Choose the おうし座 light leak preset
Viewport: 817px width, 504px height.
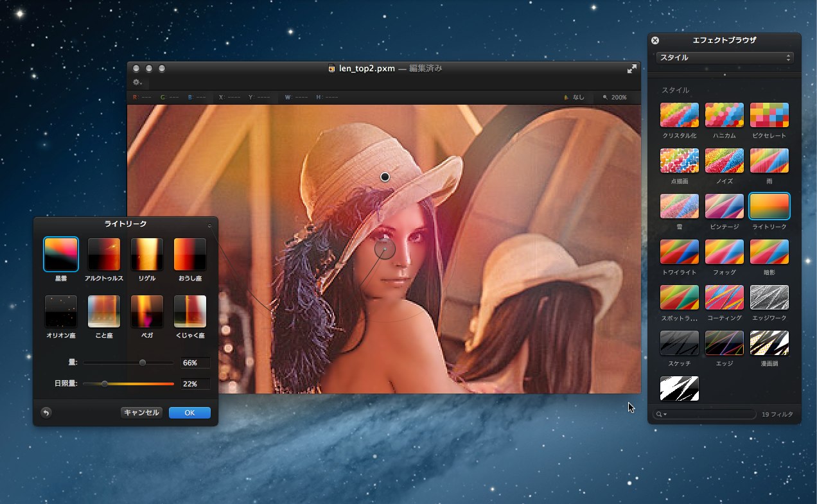coord(189,254)
